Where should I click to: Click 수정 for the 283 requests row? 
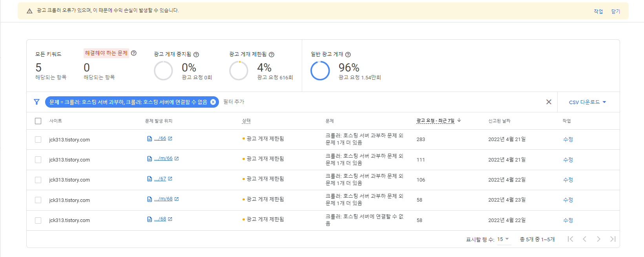point(568,140)
